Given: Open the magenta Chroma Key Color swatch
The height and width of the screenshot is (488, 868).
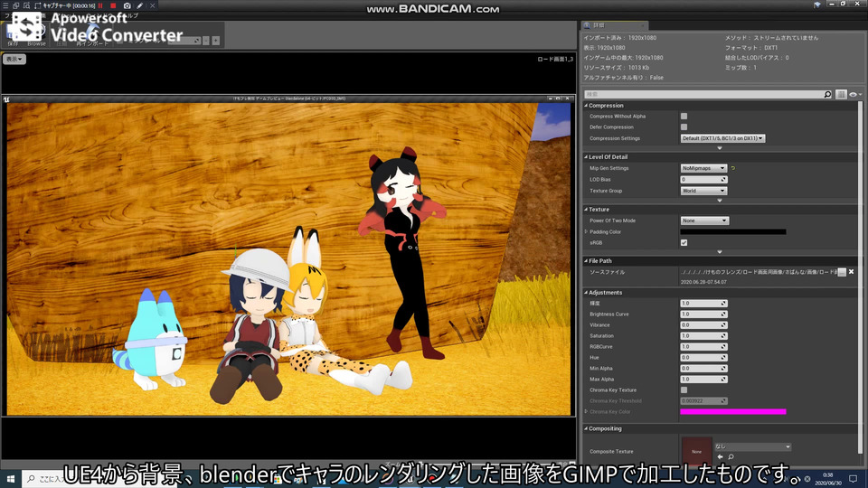Looking at the screenshot, I should [733, 412].
